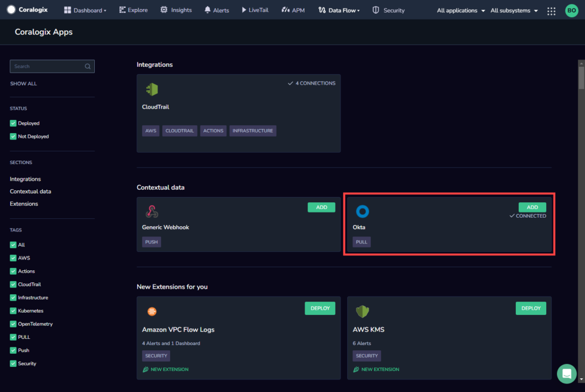Click the Data Flow icon

[x=322, y=10]
